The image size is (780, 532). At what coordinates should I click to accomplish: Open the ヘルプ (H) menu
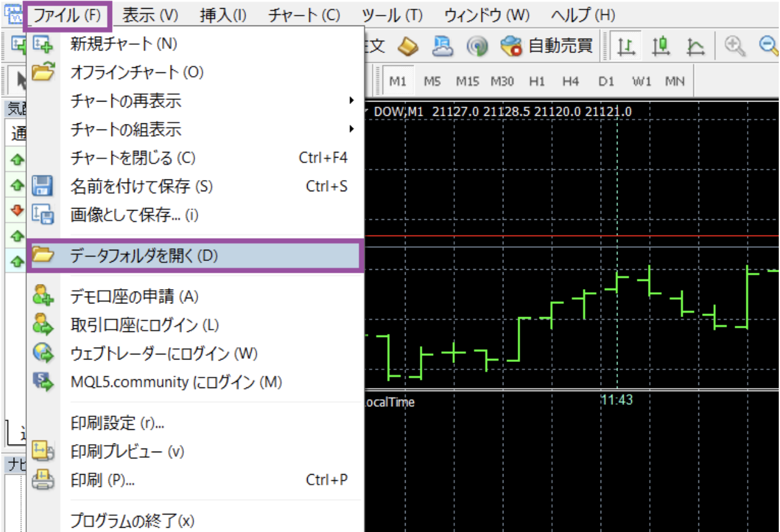[x=583, y=16]
